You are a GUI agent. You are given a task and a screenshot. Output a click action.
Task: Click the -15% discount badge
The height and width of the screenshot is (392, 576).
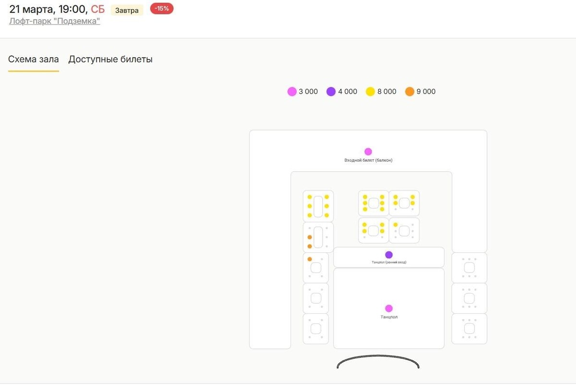(x=162, y=9)
